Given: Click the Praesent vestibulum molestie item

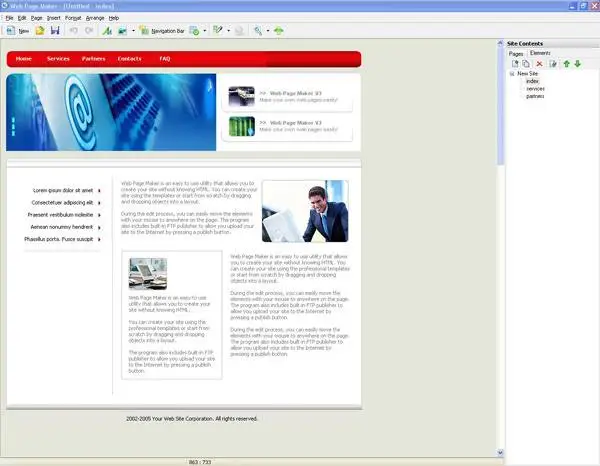Looking at the screenshot, I should 60,215.
